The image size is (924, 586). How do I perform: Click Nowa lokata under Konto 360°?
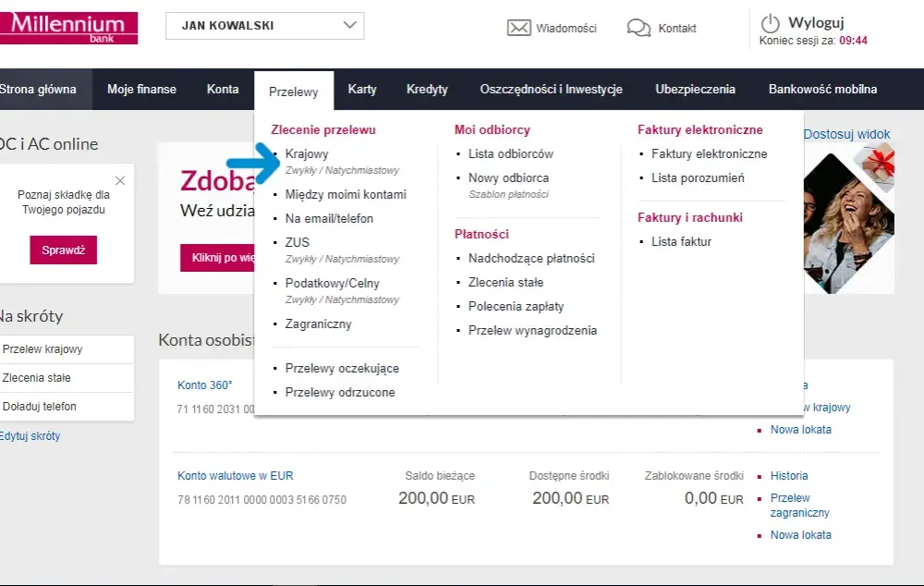click(801, 430)
